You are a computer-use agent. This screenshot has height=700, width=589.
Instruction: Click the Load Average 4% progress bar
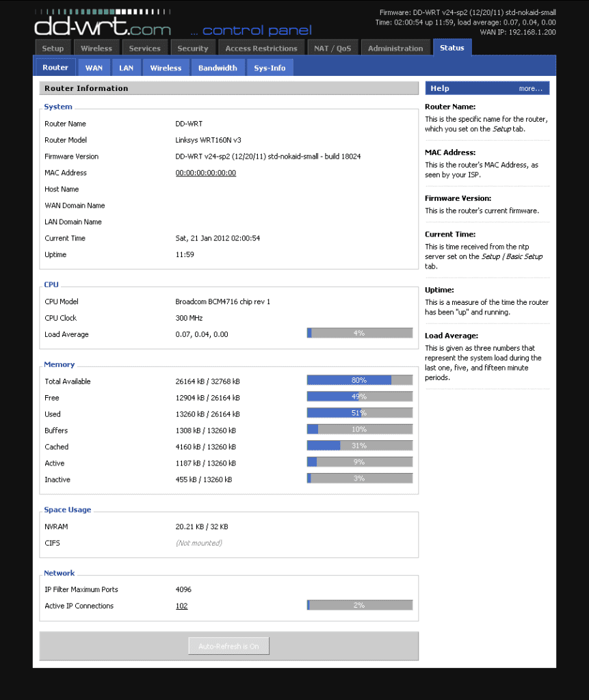[360, 333]
